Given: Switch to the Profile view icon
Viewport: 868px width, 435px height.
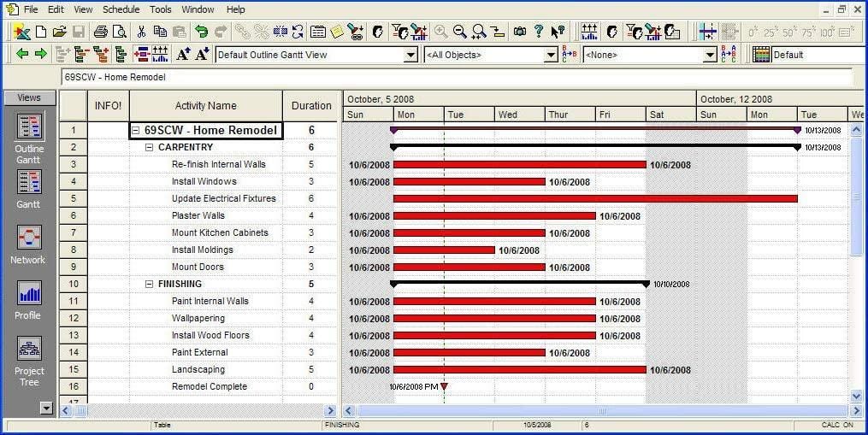Looking at the screenshot, I should [x=29, y=299].
